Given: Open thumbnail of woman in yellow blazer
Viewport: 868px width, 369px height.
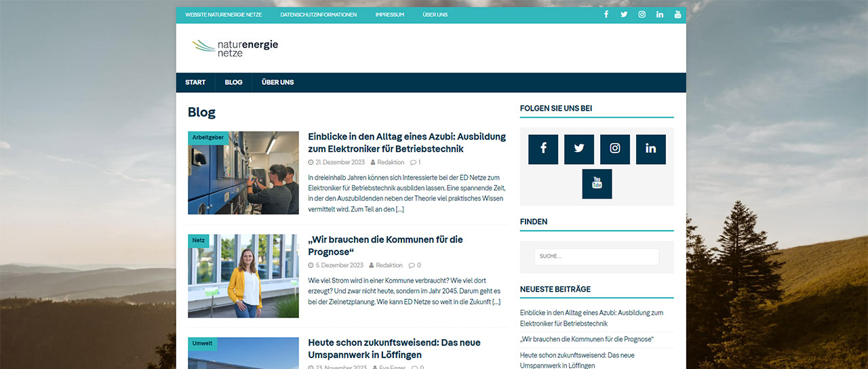Looking at the screenshot, I should coord(243,276).
